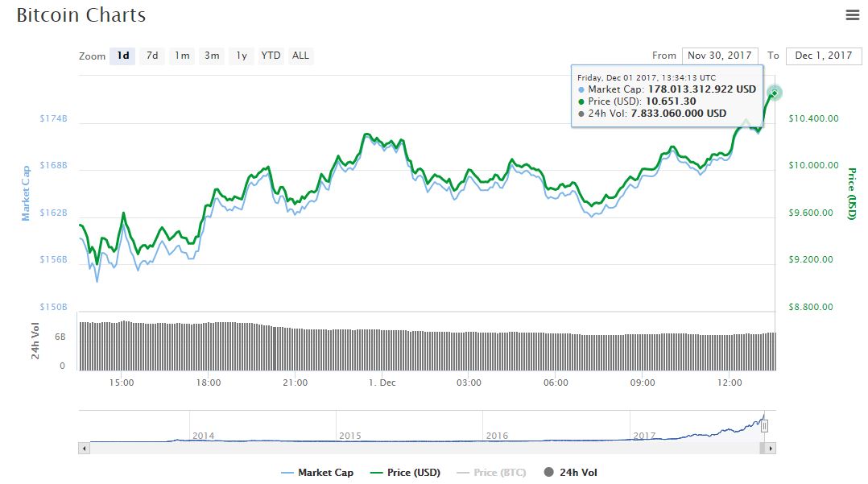Click the navigator scrollbar track
This screenshot has width=868, height=484.
click(424, 448)
